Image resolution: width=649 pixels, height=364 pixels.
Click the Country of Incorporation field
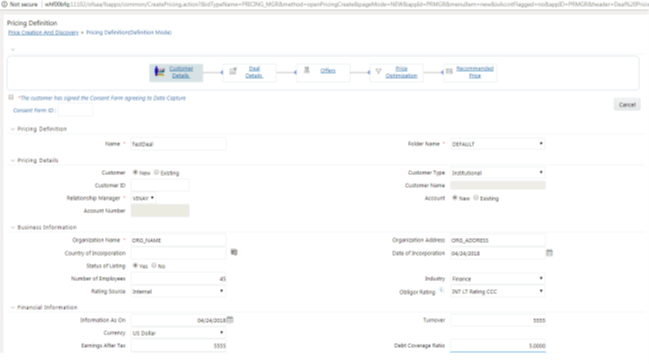pos(178,253)
